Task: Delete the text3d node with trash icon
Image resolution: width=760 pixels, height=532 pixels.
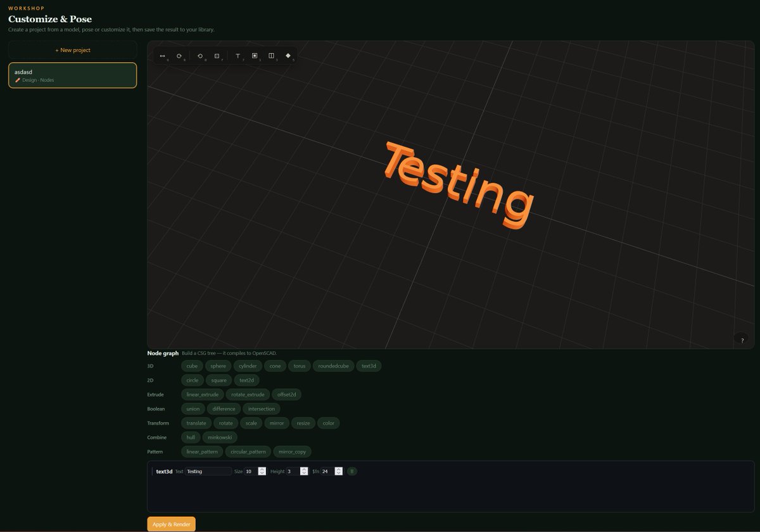Action: [x=352, y=471]
